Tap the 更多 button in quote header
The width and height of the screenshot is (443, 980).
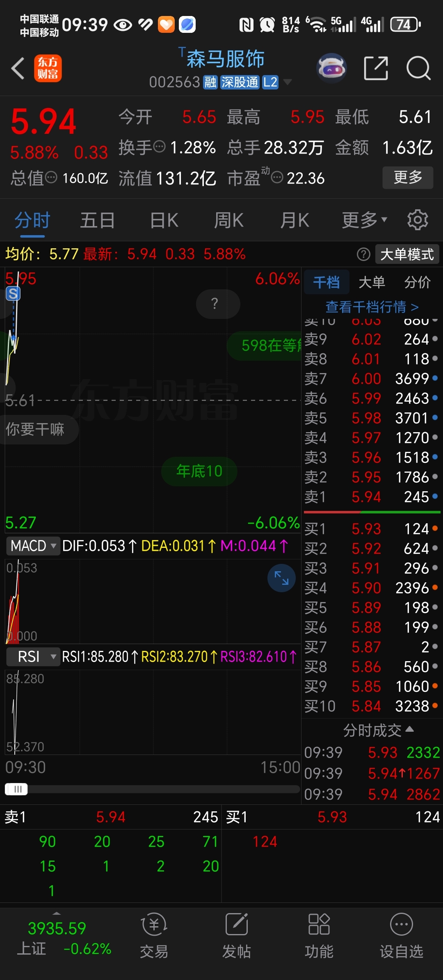pos(408,177)
